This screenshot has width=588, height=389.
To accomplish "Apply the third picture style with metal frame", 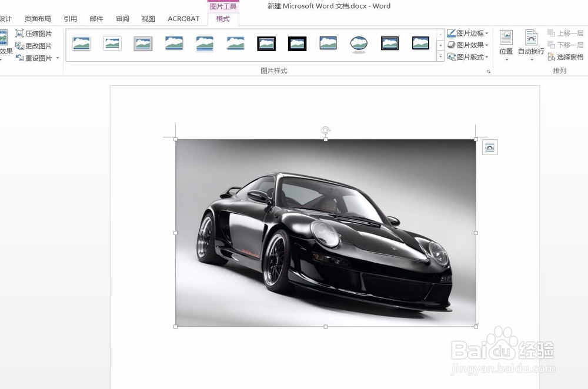I will (143, 43).
